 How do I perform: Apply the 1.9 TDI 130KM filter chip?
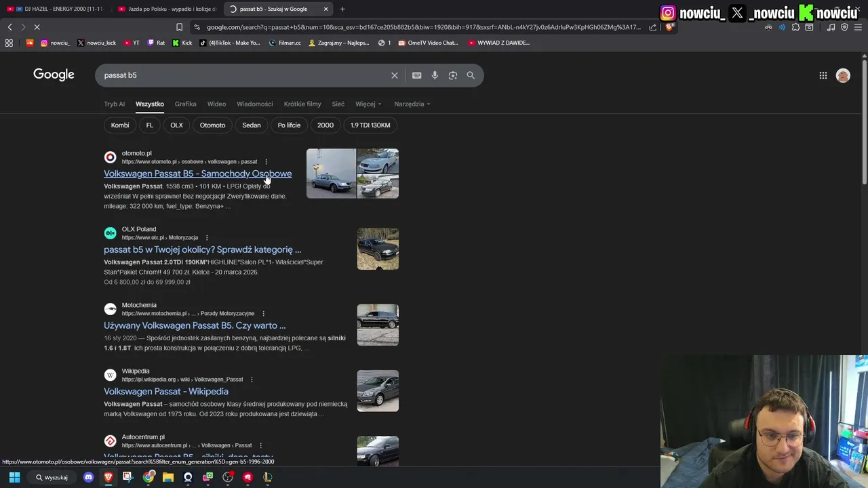pos(370,125)
